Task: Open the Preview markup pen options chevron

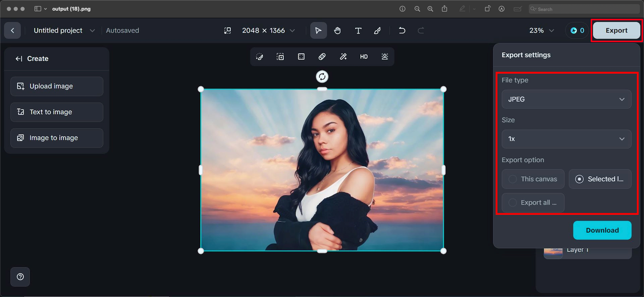Action: (x=474, y=9)
